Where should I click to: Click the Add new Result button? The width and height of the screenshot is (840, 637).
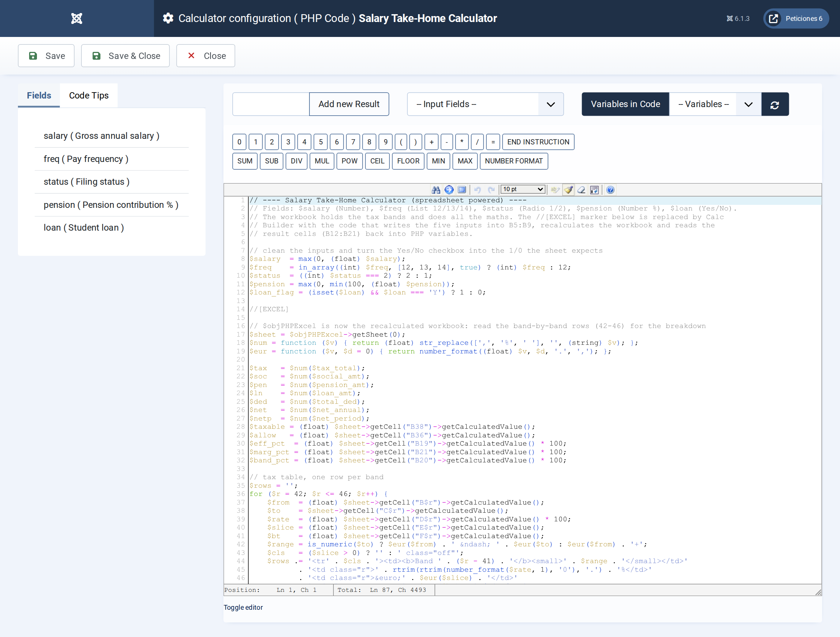pos(349,104)
